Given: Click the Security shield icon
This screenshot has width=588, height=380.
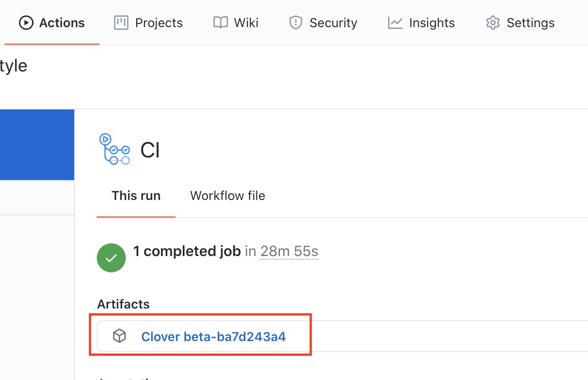Looking at the screenshot, I should click(x=295, y=22).
